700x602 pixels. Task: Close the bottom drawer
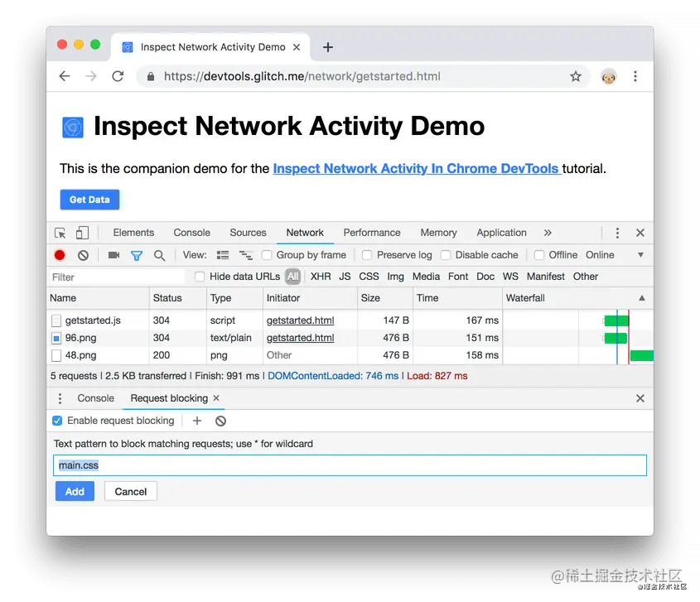[640, 398]
